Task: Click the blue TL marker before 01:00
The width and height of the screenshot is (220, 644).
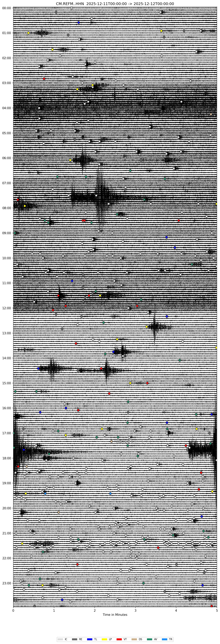Action: point(79,23)
